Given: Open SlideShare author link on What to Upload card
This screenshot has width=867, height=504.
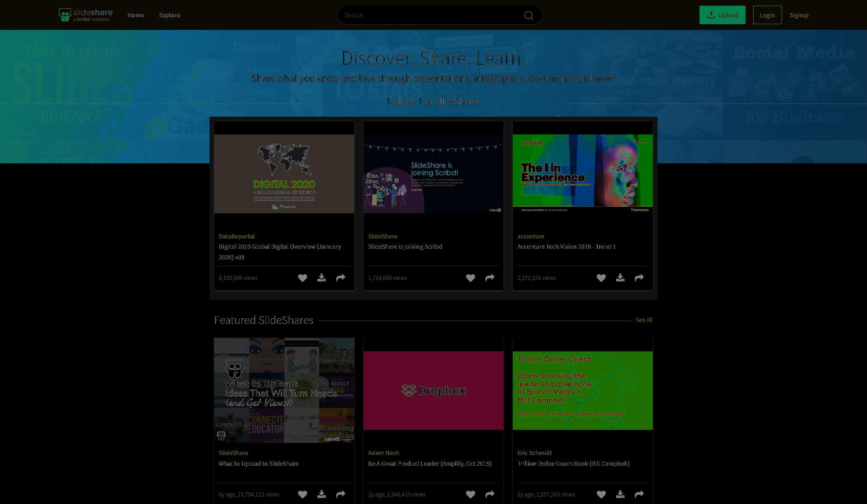Looking at the screenshot, I should 233,453.
